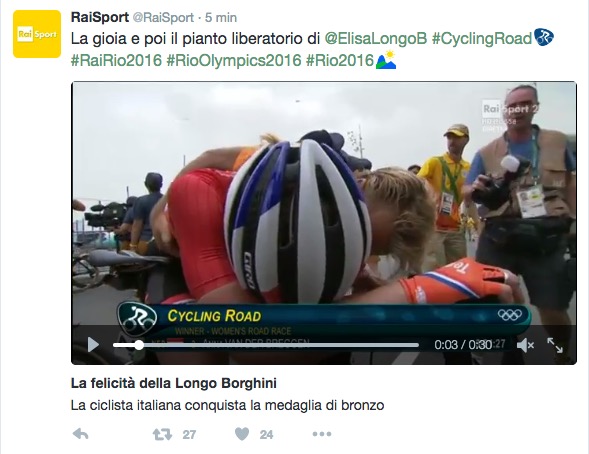Play the embedded video
This screenshot has width=589, height=454.
[x=93, y=344]
